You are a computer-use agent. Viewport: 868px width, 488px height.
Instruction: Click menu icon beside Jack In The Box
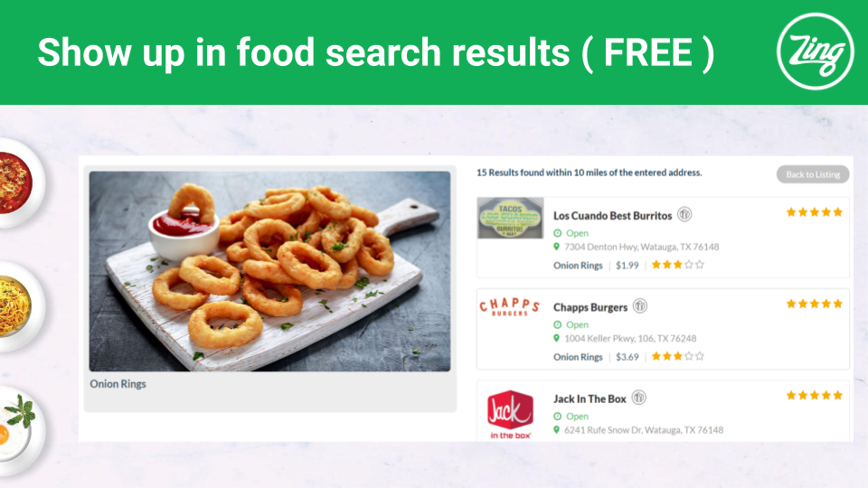[x=639, y=398]
